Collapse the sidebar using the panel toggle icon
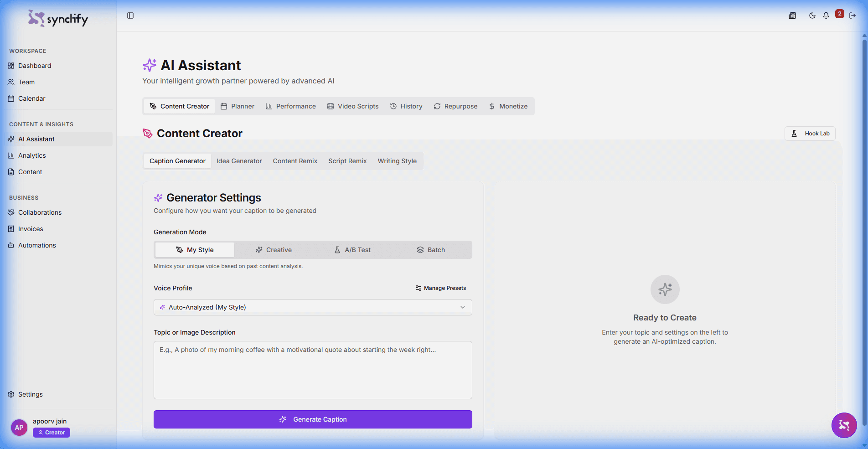The image size is (868, 449). (130, 15)
